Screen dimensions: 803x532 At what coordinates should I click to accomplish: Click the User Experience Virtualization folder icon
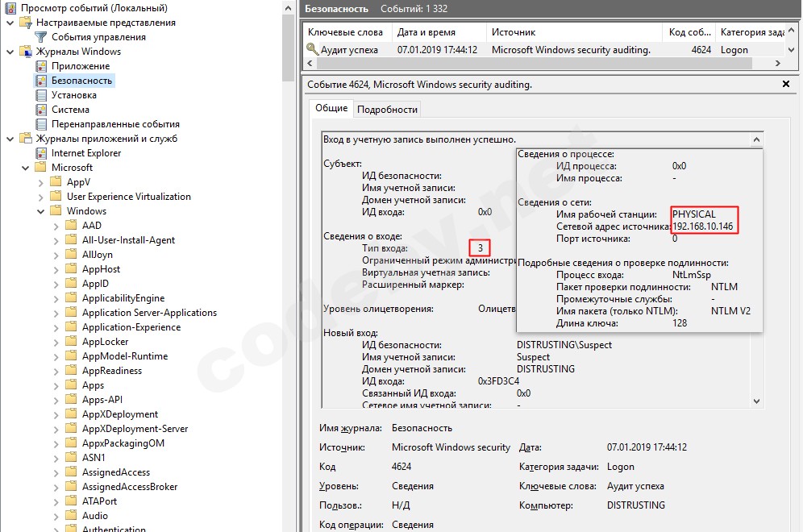(x=56, y=197)
